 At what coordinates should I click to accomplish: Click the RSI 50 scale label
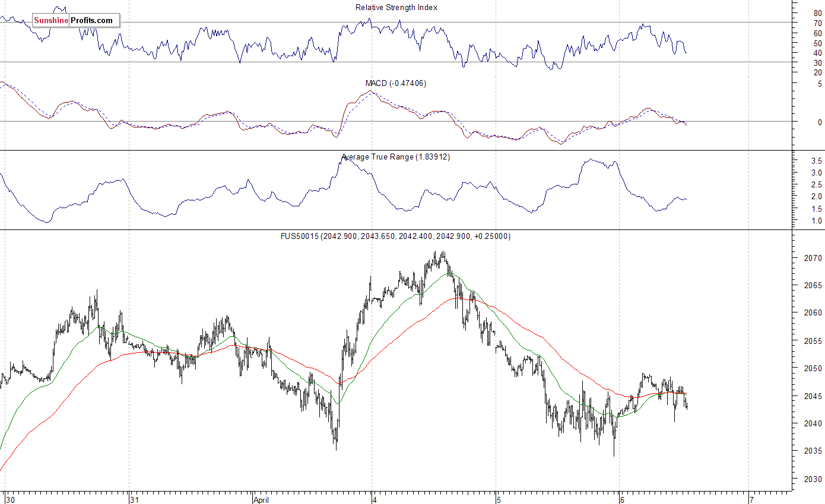coord(817,43)
